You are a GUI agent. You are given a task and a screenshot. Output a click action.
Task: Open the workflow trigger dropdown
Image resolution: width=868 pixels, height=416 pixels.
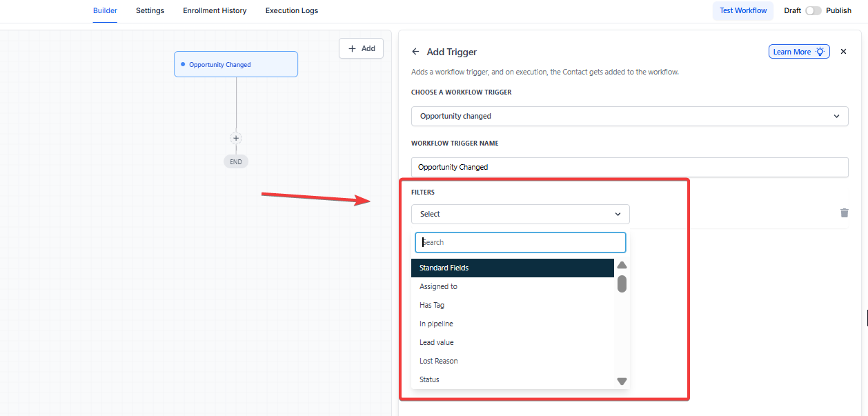629,116
